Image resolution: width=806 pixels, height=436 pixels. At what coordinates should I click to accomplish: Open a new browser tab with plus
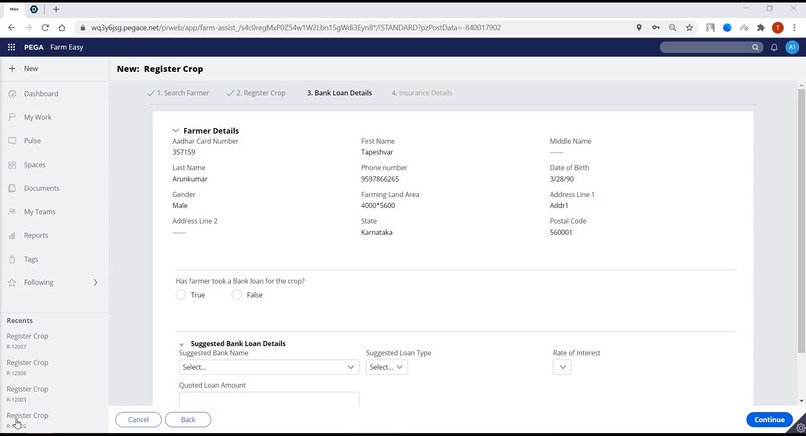[56, 9]
